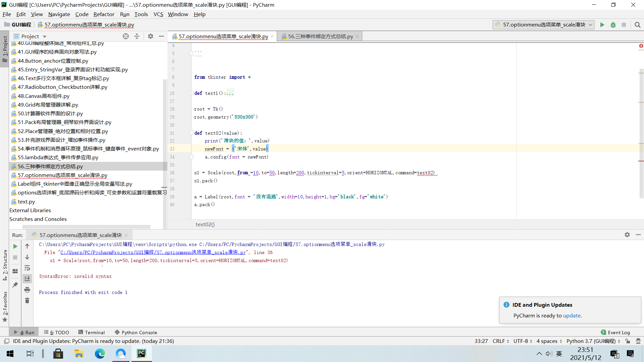Open Task View on taskbar
This screenshot has width=644, height=362.
[30, 354]
